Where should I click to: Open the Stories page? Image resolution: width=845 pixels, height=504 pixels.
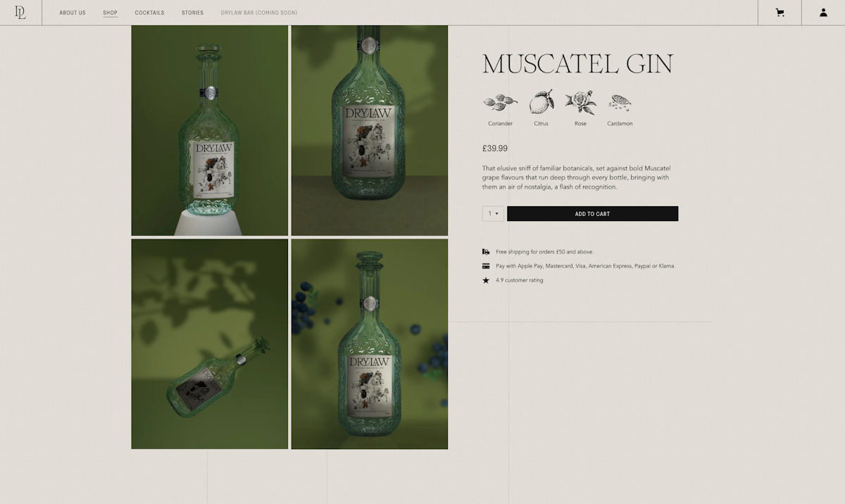[x=192, y=13]
